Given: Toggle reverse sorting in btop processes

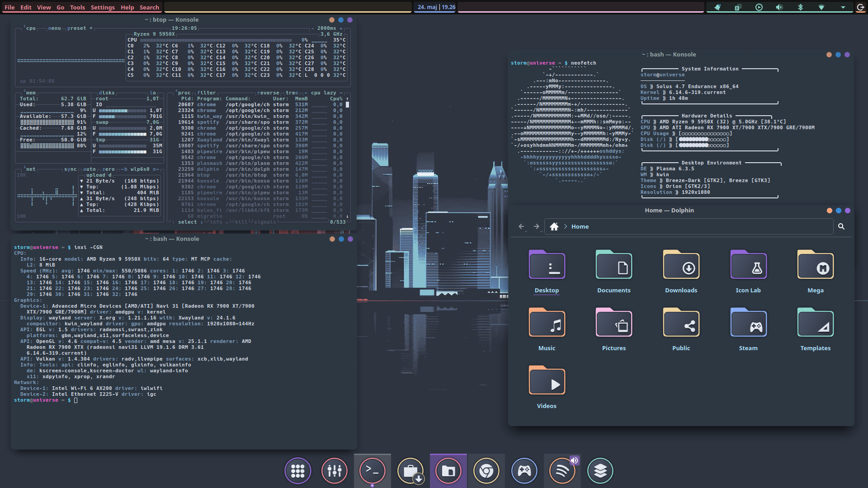Looking at the screenshot, I should 268,93.
